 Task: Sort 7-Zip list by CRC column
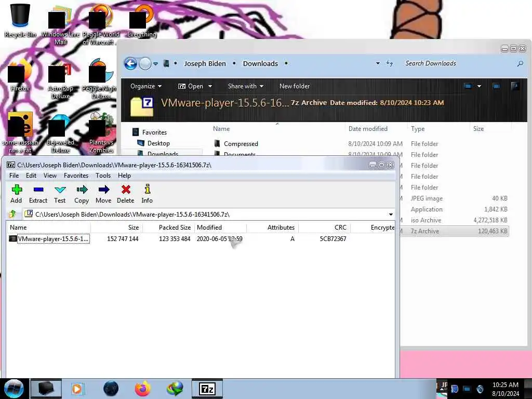click(x=324, y=228)
